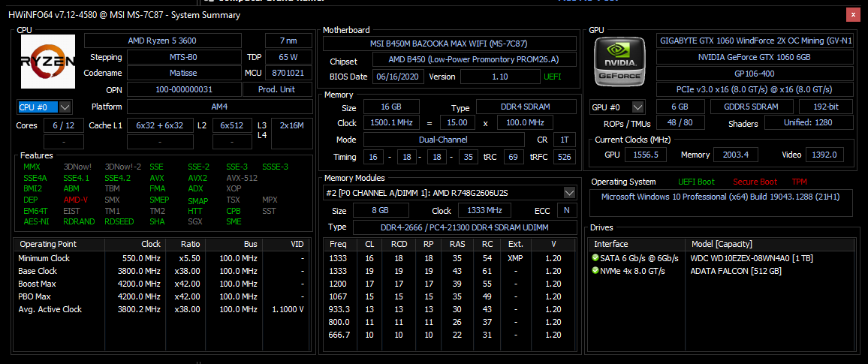Select the PBO Max row
868x364 pixels.
161,296
